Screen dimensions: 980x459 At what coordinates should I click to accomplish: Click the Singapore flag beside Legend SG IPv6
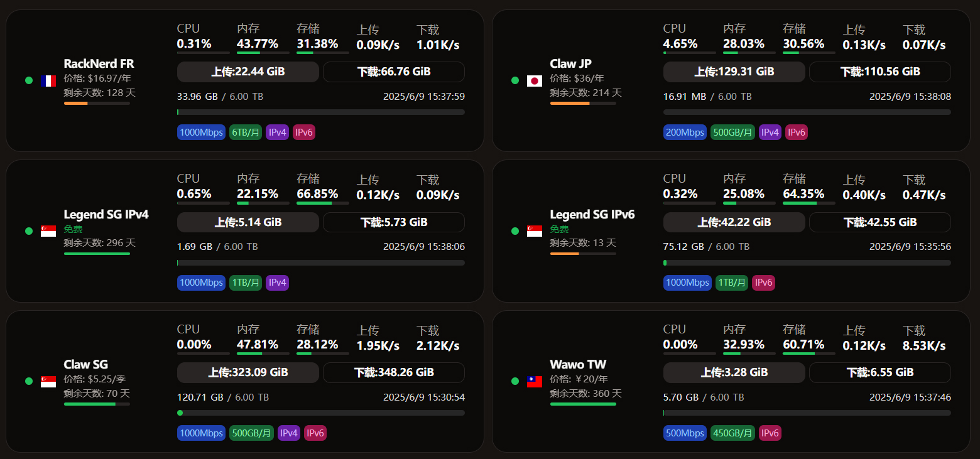pyautogui.click(x=535, y=231)
